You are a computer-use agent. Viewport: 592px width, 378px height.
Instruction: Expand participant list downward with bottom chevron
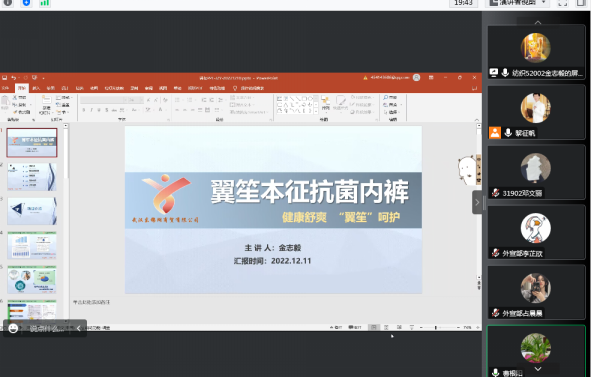pos(538,369)
